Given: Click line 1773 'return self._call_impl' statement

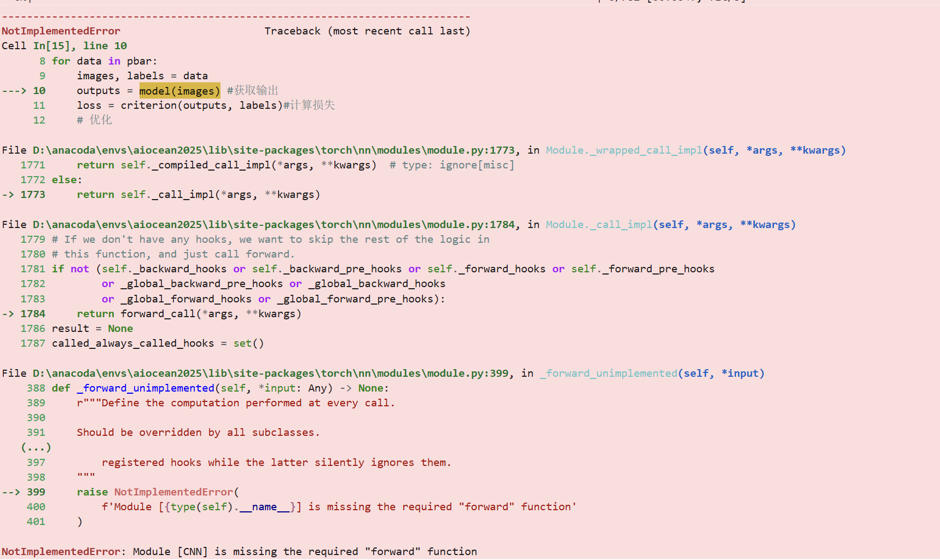Looking at the screenshot, I should [x=198, y=195].
